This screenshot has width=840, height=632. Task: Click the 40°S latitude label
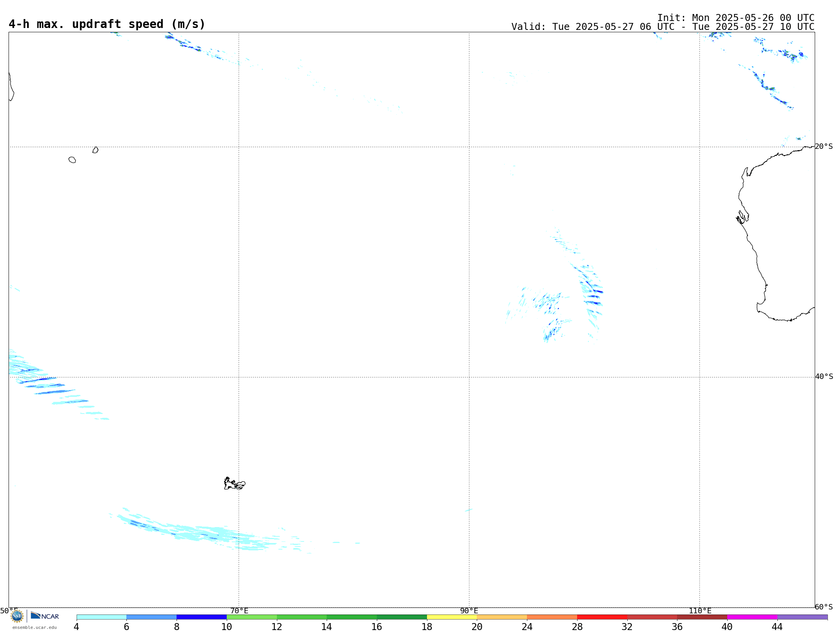click(x=824, y=377)
